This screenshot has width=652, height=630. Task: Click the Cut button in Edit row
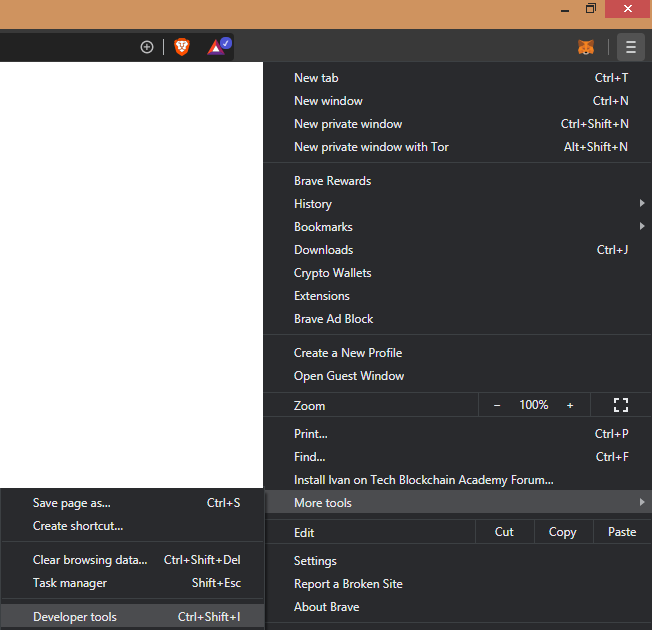(x=504, y=532)
